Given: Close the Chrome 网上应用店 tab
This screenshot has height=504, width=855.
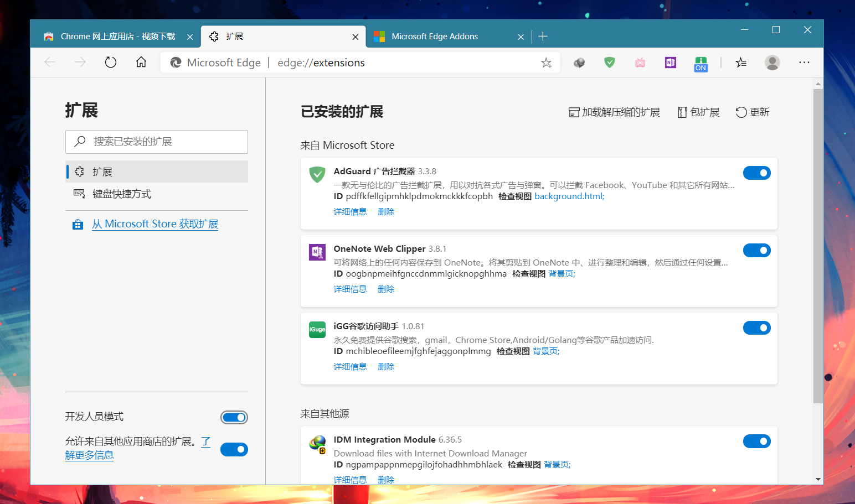Looking at the screenshot, I should tap(190, 37).
